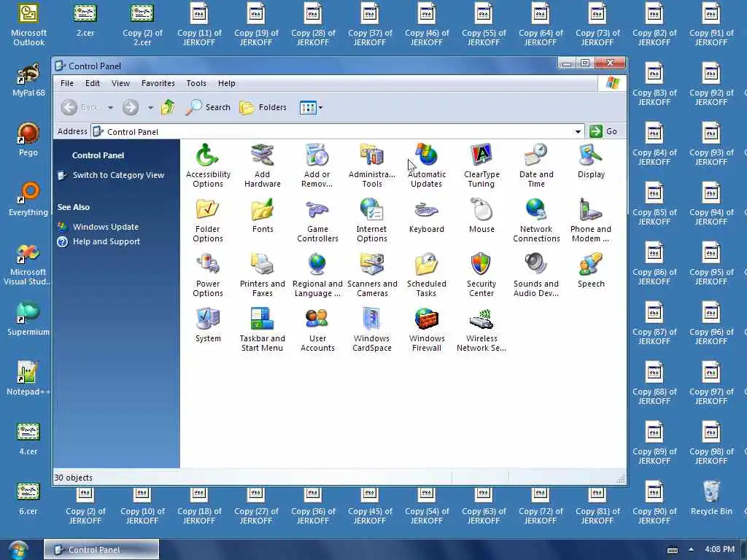This screenshot has height=560, width=747.
Task: Click the Search toolbar button
Action: pyautogui.click(x=208, y=108)
